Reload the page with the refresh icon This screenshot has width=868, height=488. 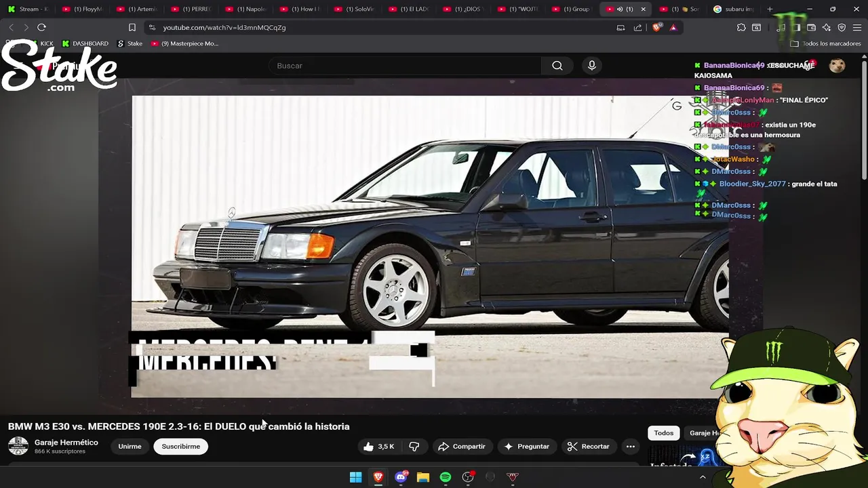coord(41,27)
